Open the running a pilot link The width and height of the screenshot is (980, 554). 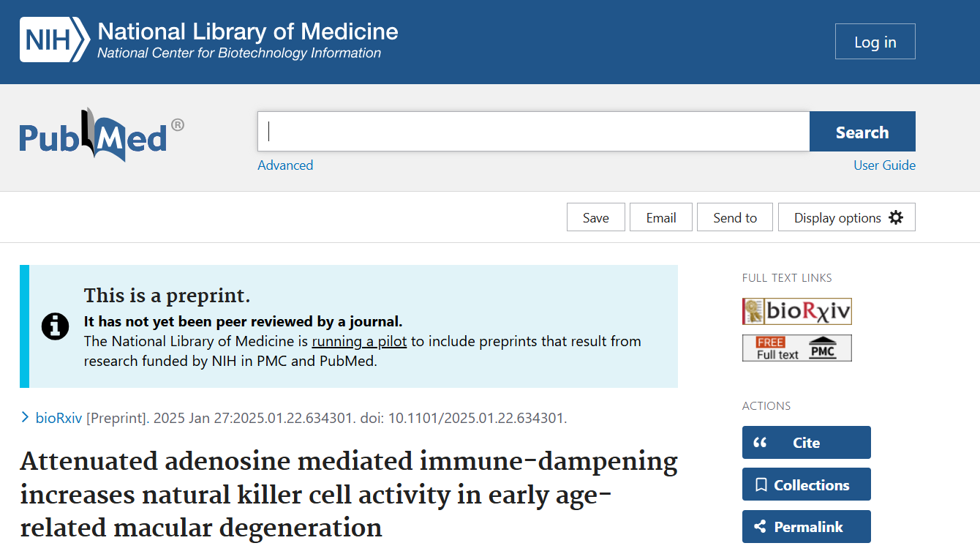pos(359,341)
